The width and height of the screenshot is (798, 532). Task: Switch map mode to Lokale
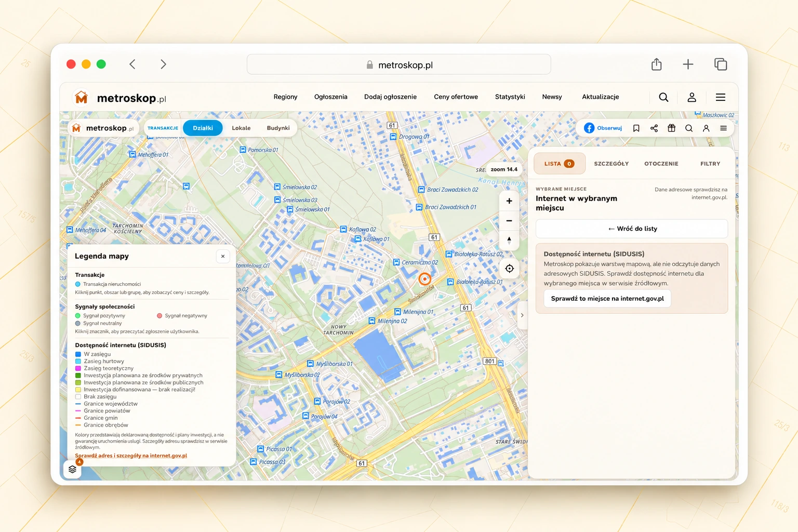click(x=241, y=128)
